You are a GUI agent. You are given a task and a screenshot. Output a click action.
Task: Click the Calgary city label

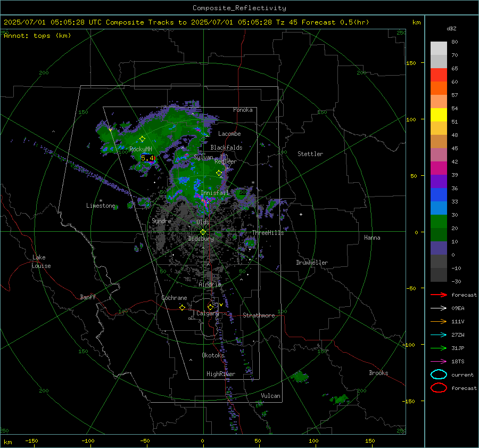[208, 313]
